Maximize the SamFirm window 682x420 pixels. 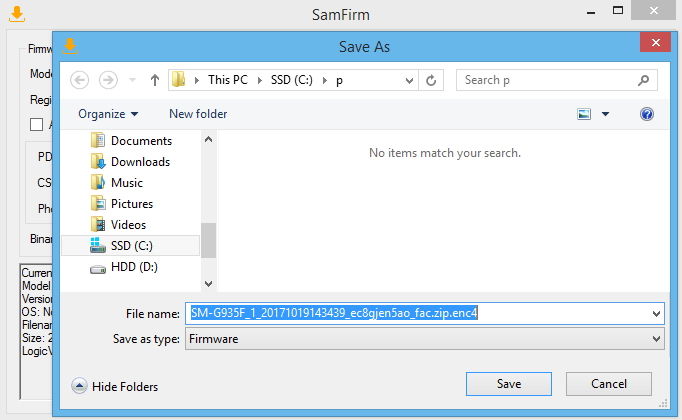(x=618, y=10)
